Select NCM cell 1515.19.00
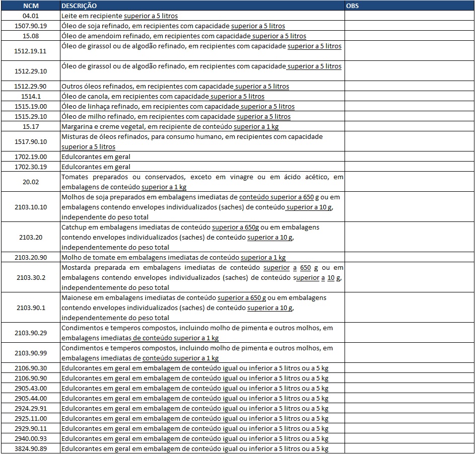 (31, 106)
